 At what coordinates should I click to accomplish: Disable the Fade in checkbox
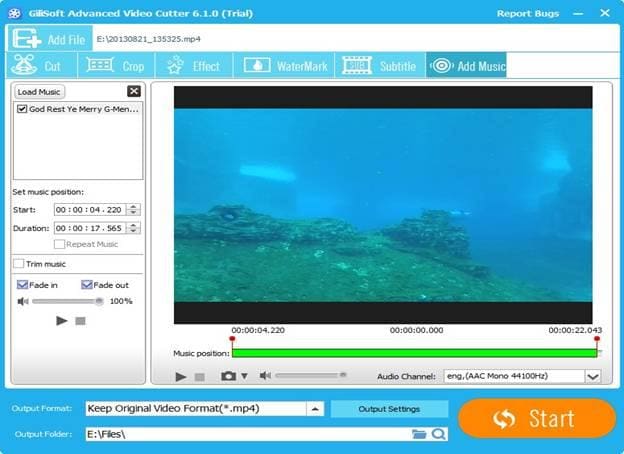22,284
